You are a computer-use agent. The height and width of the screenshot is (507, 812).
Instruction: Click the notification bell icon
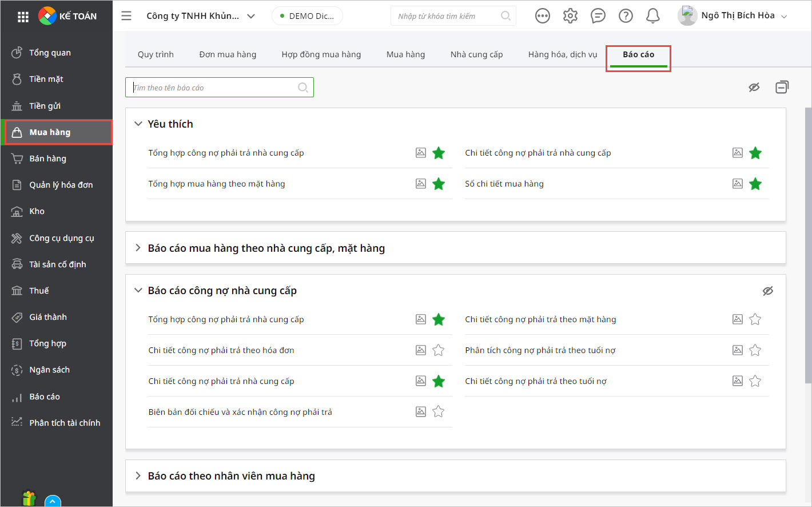click(652, 16)
